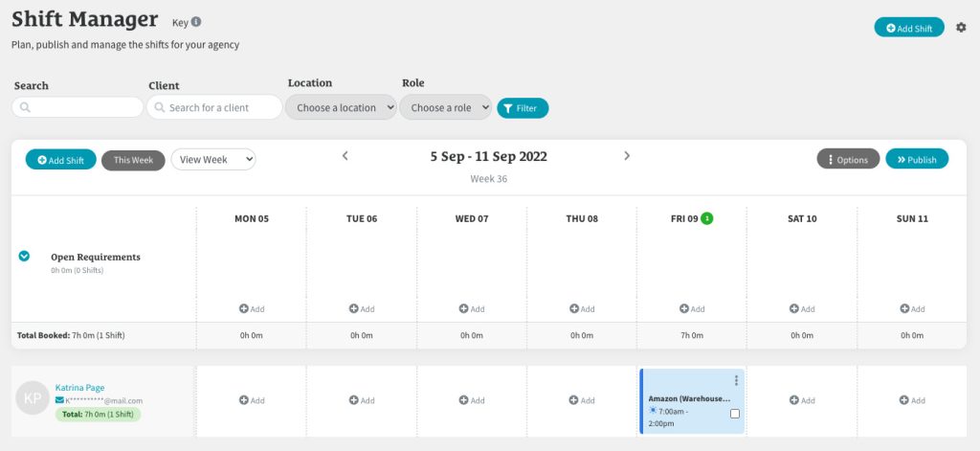This screenshot has height=451, width=980.
Task: Click the KP avatar for Katrina Page
Action: [x=32, y=397]
